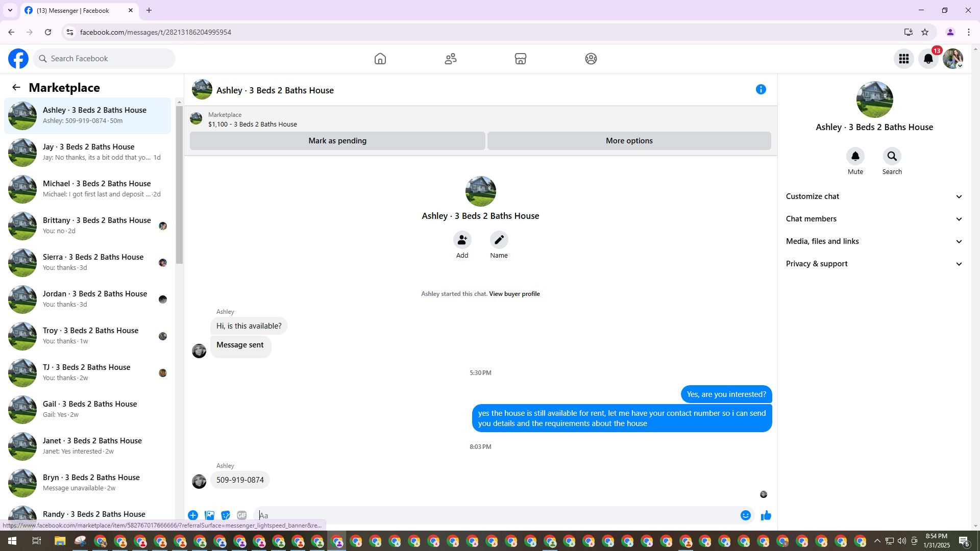Open the browser three-dot menu
Viewport: 980px width, 551px height.
click(969, 32)
